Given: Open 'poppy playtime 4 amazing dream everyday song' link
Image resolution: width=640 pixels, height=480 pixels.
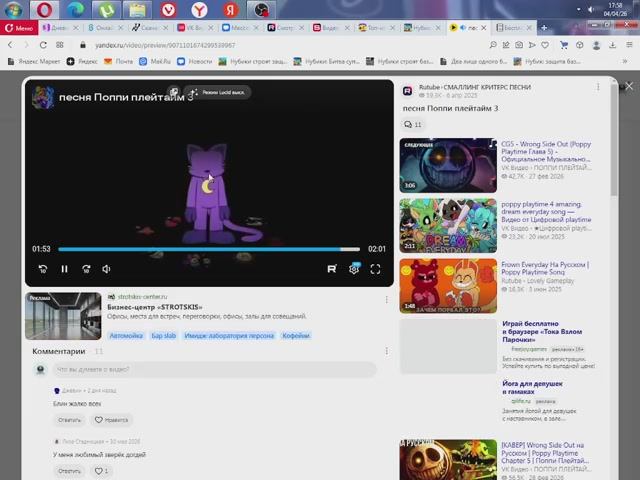Looking at the screenshot, I should 546,211.
